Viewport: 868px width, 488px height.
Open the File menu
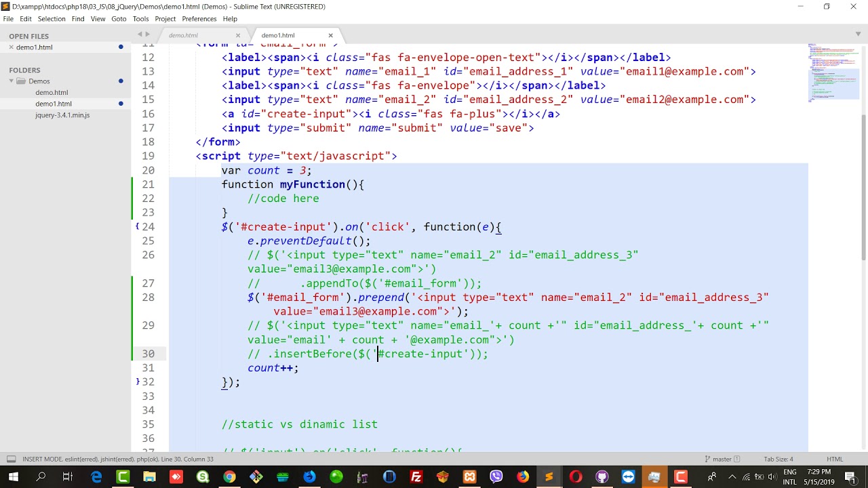[x=8, y=19]
